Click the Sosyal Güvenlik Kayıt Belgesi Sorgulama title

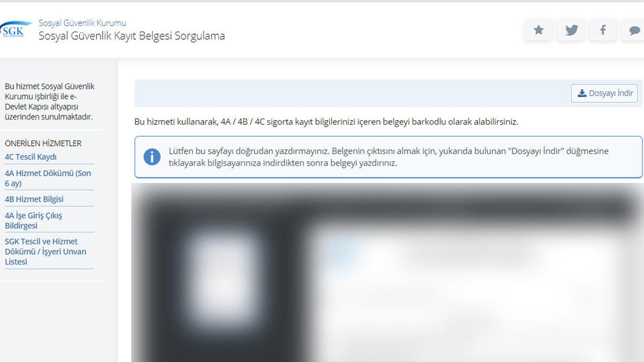(x=131, y=36)
